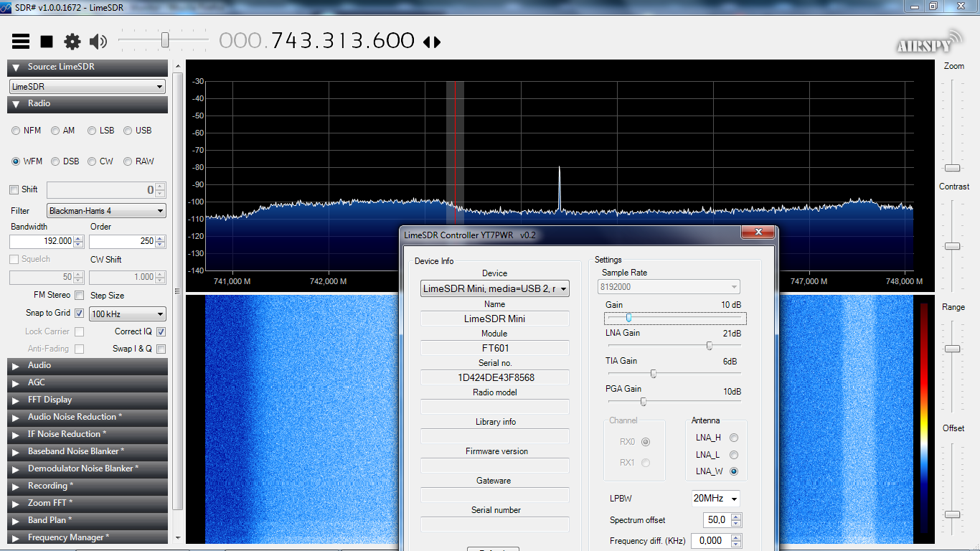This screenshot has height=551, width=980.
Task: Click the Airspy logo
Action: [x=929, y=42]
